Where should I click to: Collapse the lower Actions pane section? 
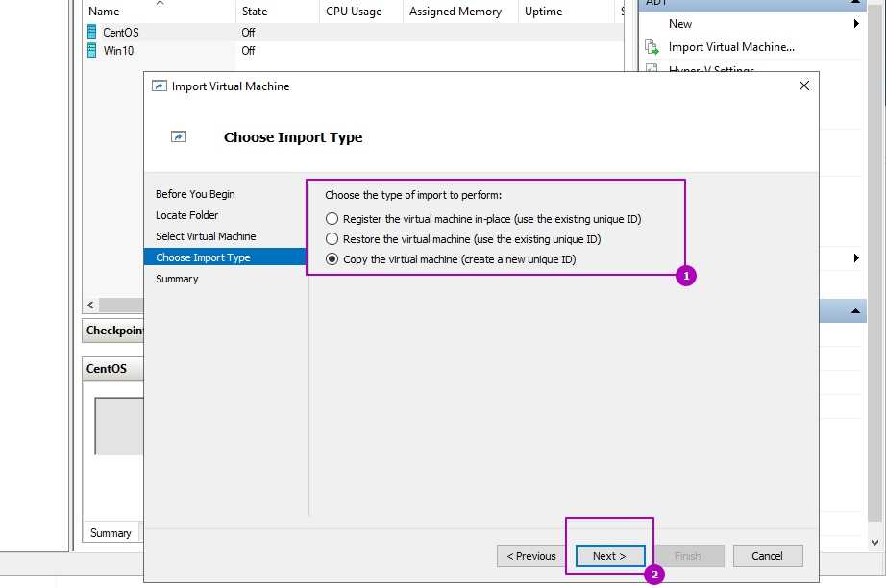tap(855, 311)
